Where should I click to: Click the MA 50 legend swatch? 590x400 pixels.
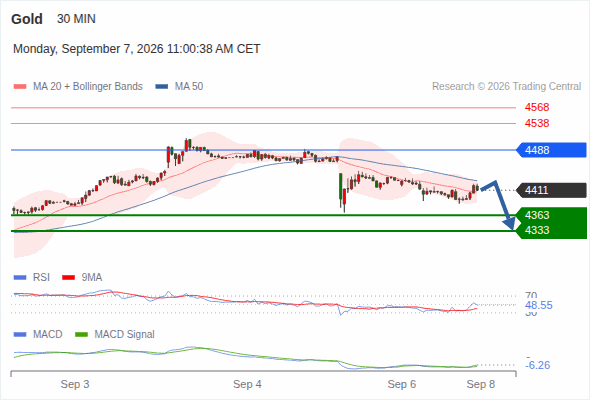tap(162, 87)
